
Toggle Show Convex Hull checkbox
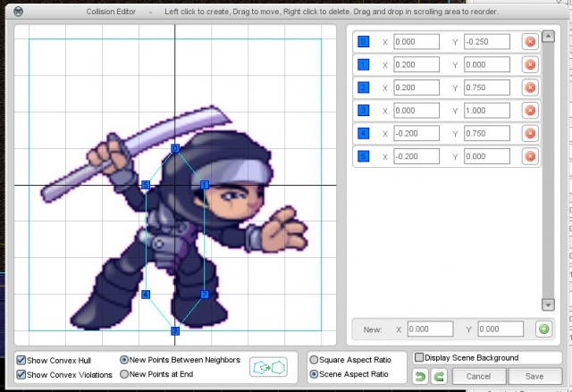pos(21,361)
